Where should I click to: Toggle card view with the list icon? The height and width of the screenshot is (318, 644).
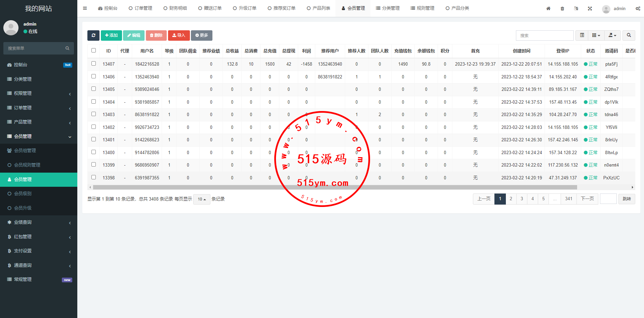click(x=582, y=35)
